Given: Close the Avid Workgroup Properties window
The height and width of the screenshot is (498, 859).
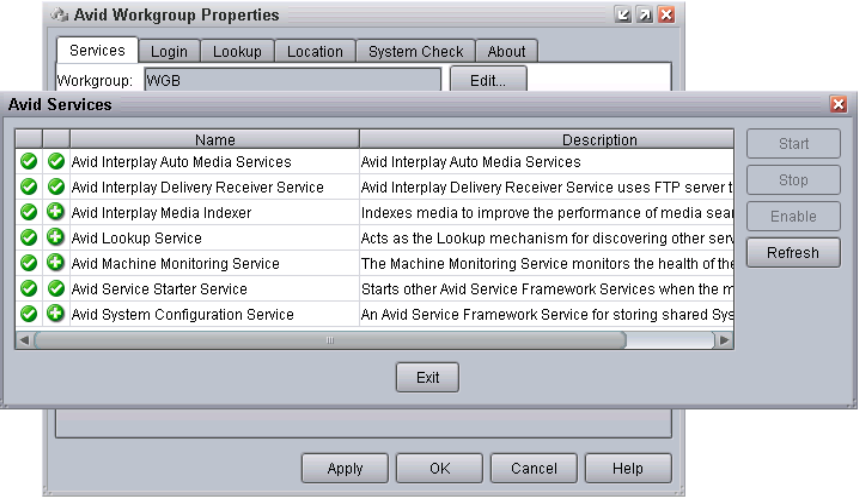Looking at the screenshot, I should (666, 15).
